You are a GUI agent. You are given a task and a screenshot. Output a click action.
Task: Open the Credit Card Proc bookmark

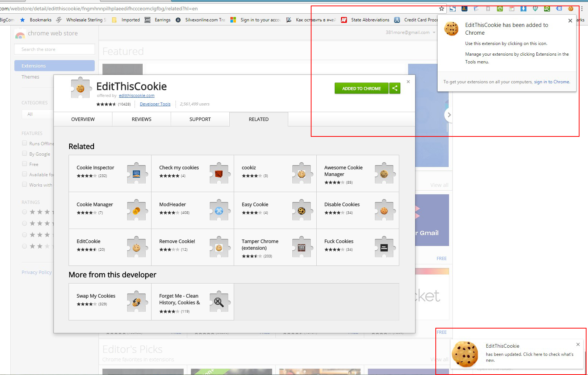pos(416,20)
